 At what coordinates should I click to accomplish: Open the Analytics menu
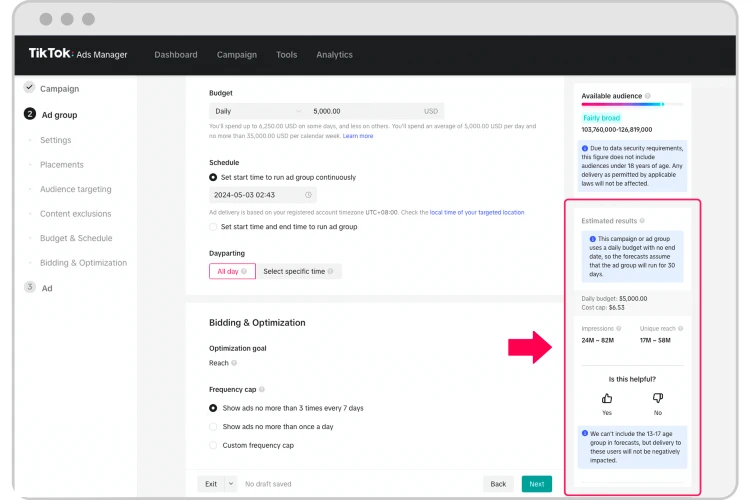[334, 55]
